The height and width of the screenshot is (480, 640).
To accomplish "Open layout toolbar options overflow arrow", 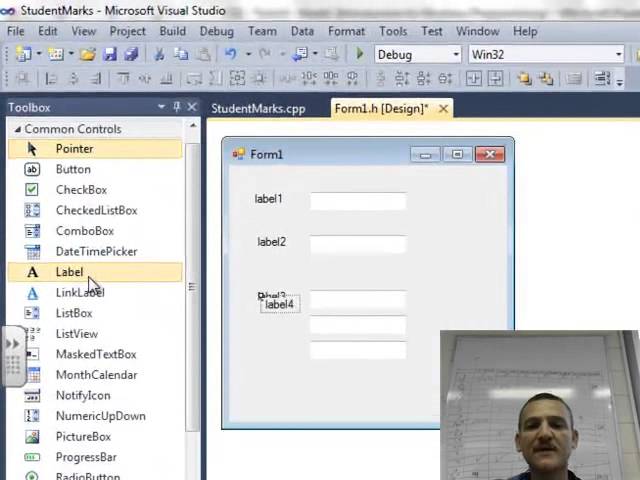I will point(620,82).
